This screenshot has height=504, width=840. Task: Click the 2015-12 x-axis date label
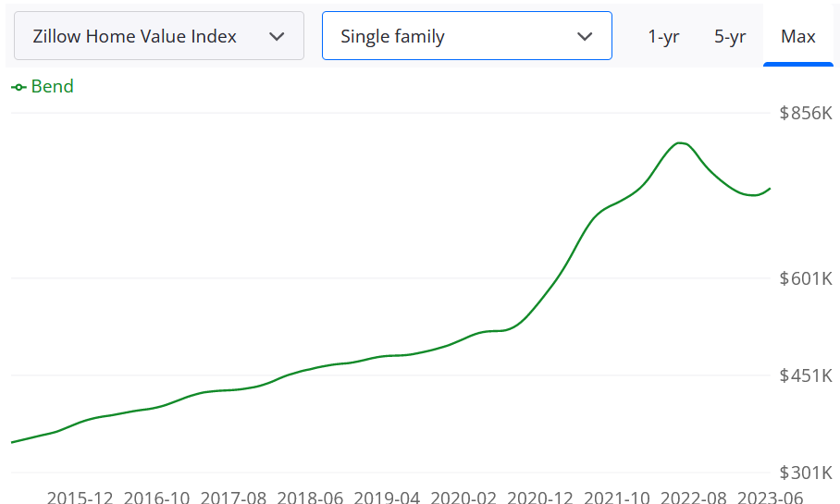coord(80,498)
